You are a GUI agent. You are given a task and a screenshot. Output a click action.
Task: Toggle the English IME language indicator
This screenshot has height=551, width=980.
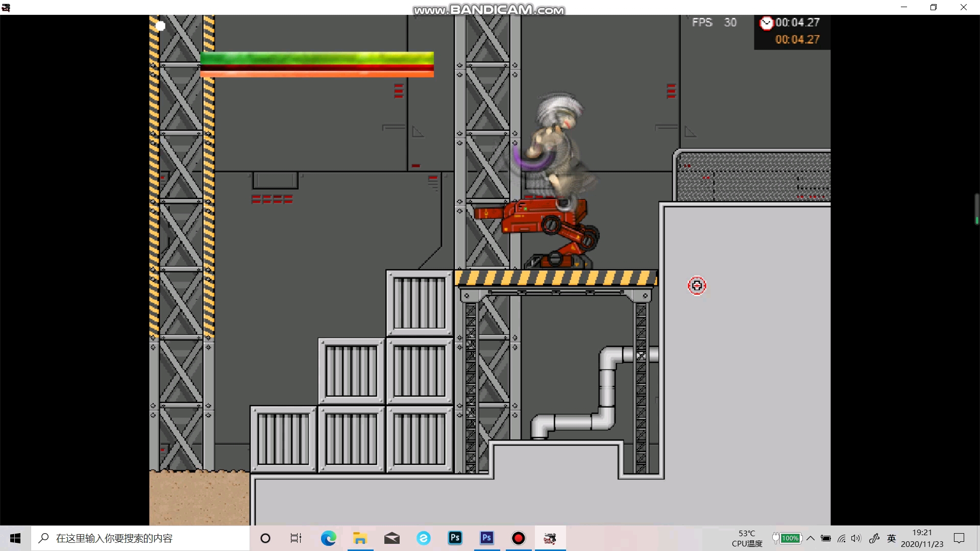pos(891,538)
